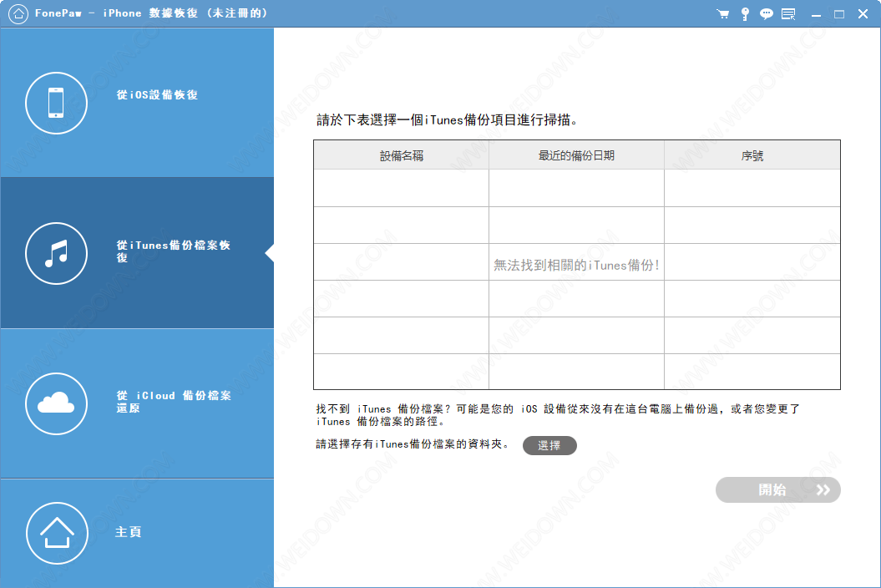Maximize the FonePaw window
The image size is (881, 588).
click(839, 14)
